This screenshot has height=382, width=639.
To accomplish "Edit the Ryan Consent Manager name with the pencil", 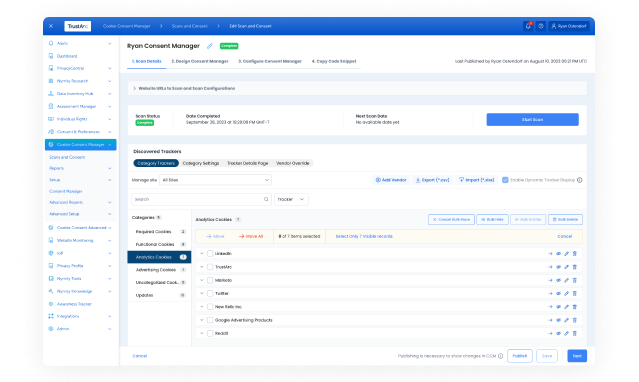I will 209,46.
